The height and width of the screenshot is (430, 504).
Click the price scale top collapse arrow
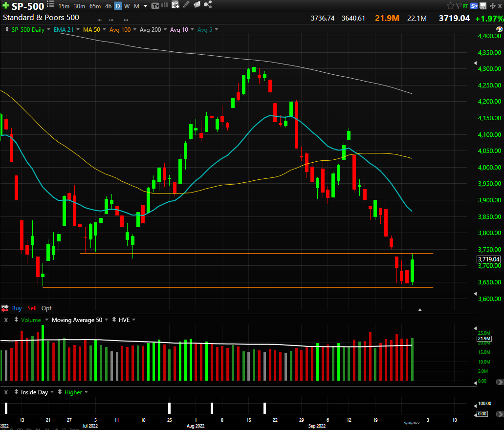[x=475, y=63]
